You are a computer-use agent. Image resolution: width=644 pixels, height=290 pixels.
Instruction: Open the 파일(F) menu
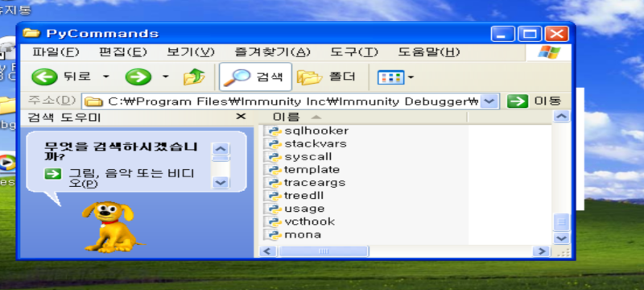[56, 52]
